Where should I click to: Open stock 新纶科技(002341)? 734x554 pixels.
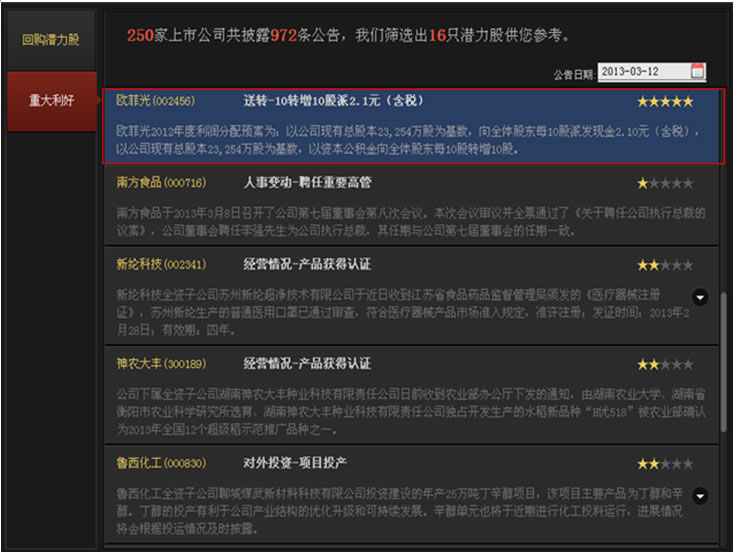(x=161, y=264)
